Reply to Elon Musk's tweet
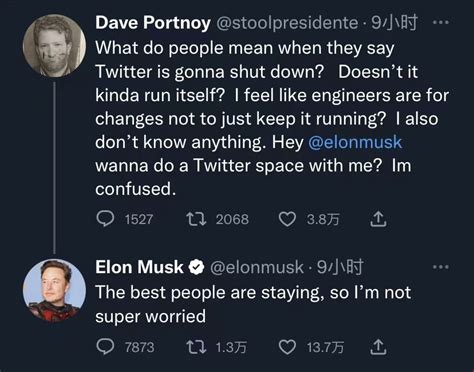Screen dimensions: 474x372 pyautogui.click(x=105, y=347)
